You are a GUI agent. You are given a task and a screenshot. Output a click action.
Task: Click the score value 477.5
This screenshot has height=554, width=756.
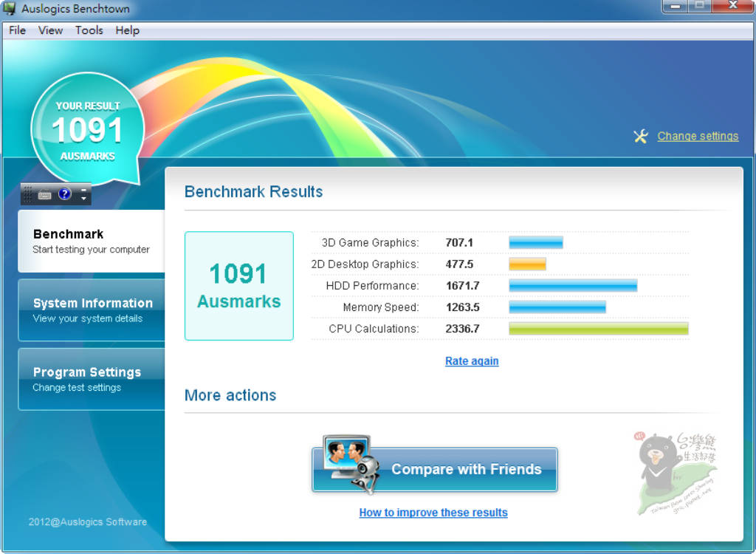coord(459,264)
